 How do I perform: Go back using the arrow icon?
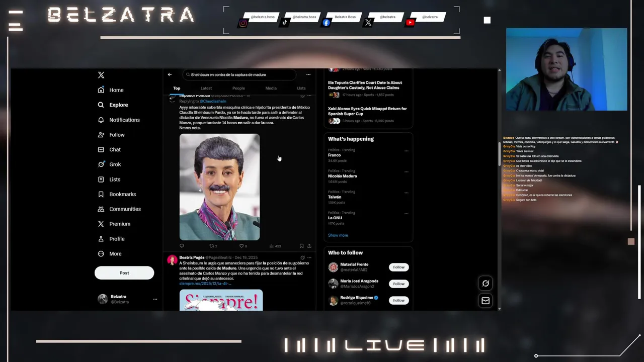pos(170,74)
